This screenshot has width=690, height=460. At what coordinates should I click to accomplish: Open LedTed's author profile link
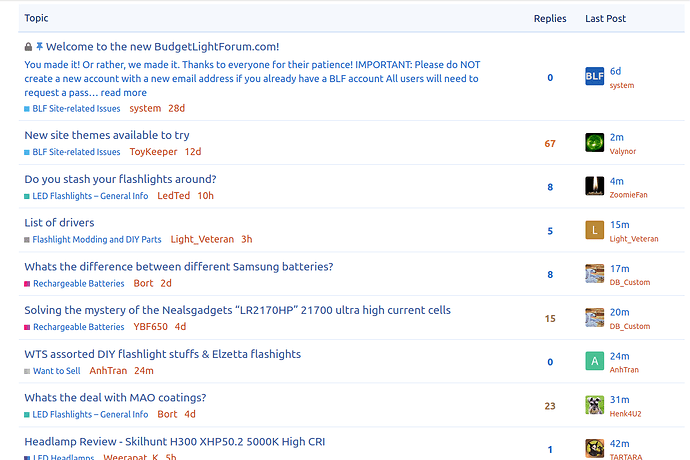pos(173,196)
